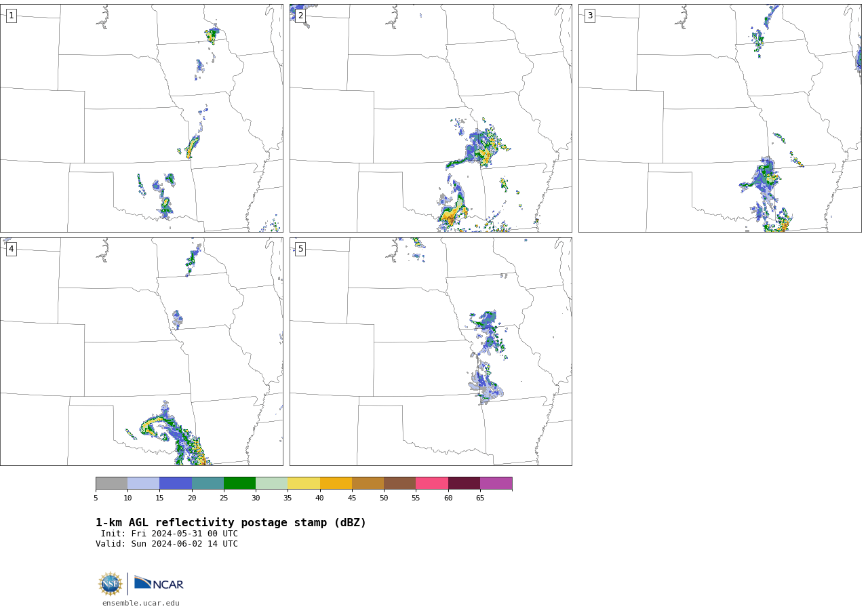
Task: Click the orange 40-45 dBZ swatch
Action: click(336, 484)
